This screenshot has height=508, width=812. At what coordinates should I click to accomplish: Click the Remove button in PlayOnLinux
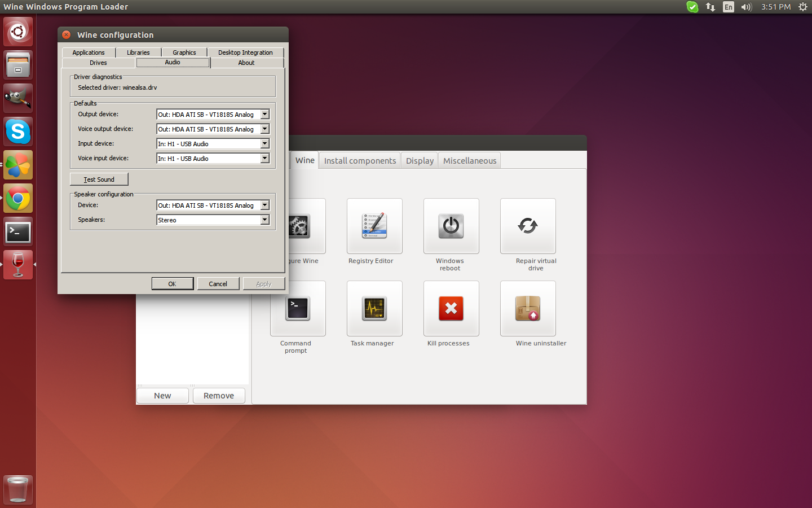coord(219,396)
